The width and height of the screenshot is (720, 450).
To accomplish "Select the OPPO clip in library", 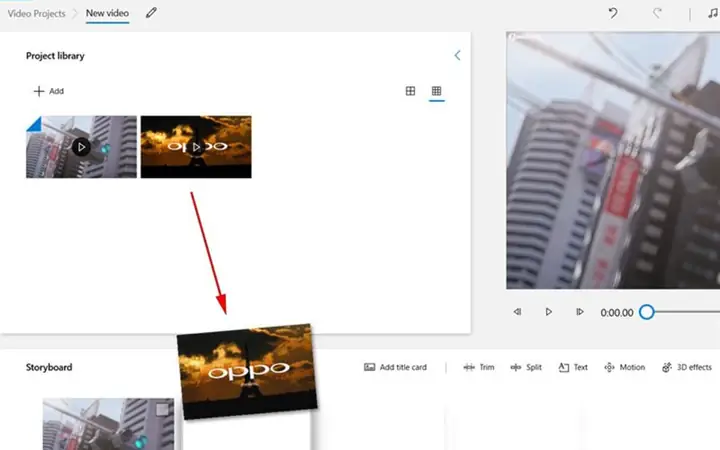I will pos(196,147).
